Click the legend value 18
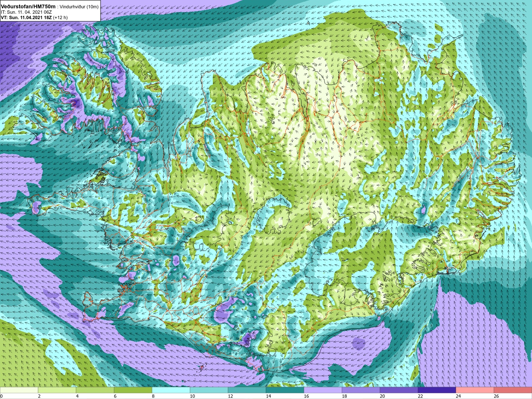Viewport: 532px width, 399px height. click(x=344, y=396)
